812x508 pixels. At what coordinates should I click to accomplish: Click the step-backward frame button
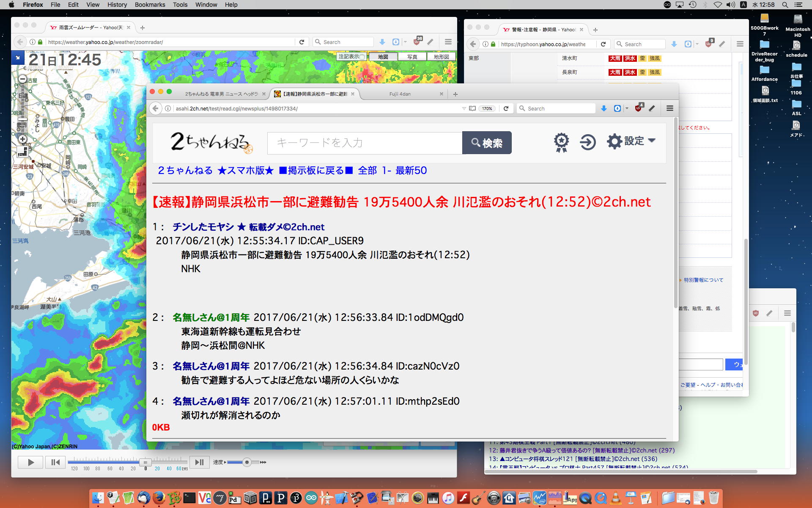click(x=55, y=462)
